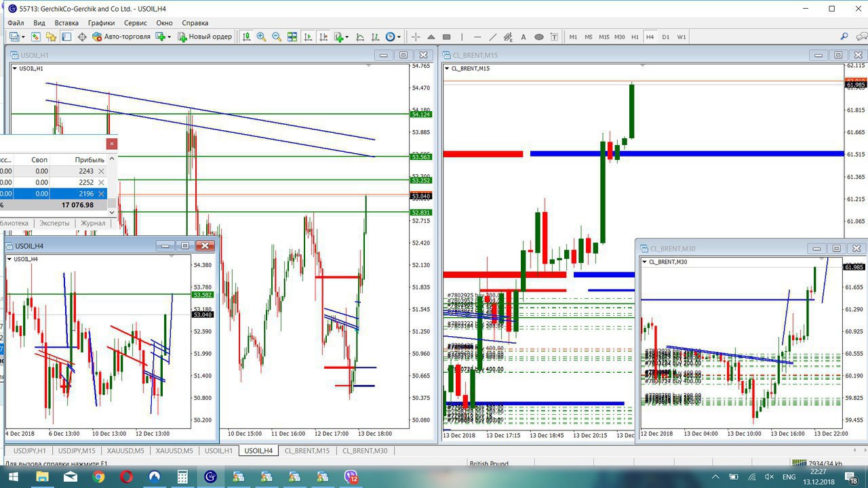868x488 pixels.
Task: Open the Эксперты terminal tab
Action: [x=54, y=223]
